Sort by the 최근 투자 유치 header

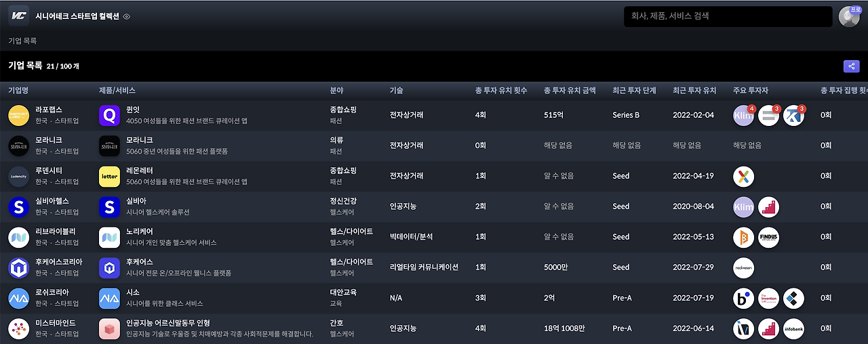click(694, 90)
